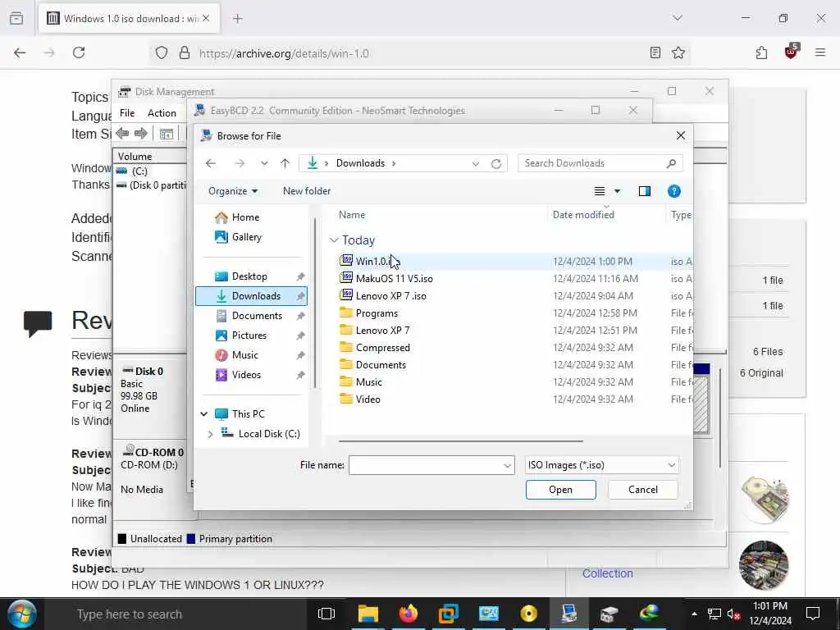Open Firefox extensions icon
The width and height of the screenshot is (840, 630).
point(761,52)
